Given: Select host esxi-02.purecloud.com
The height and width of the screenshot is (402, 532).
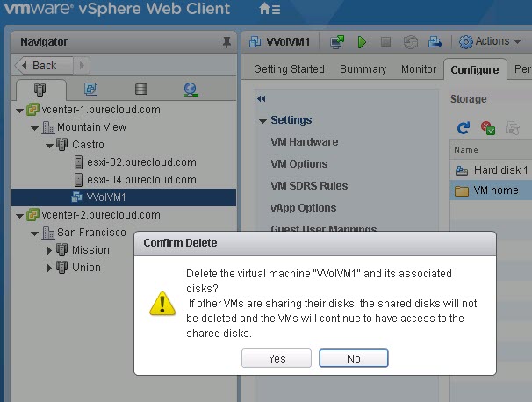Looking at the screenshot, I should coord(141,162).
